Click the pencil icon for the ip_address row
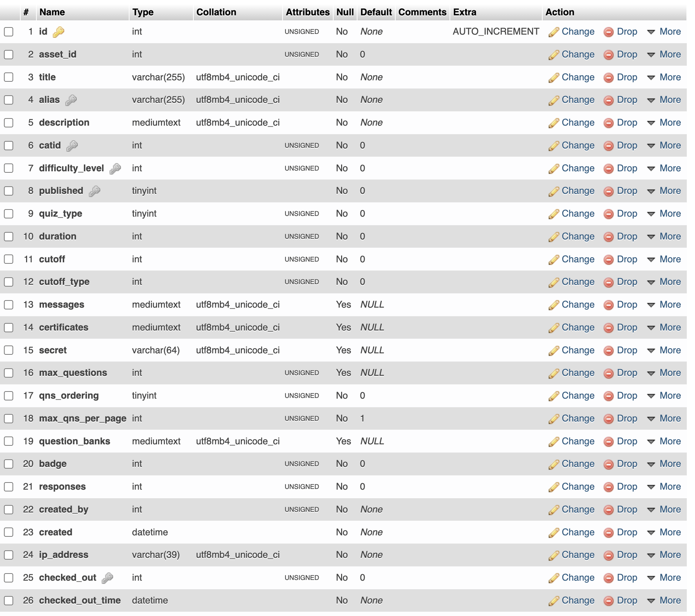The image size is (695, 616). 553,555
